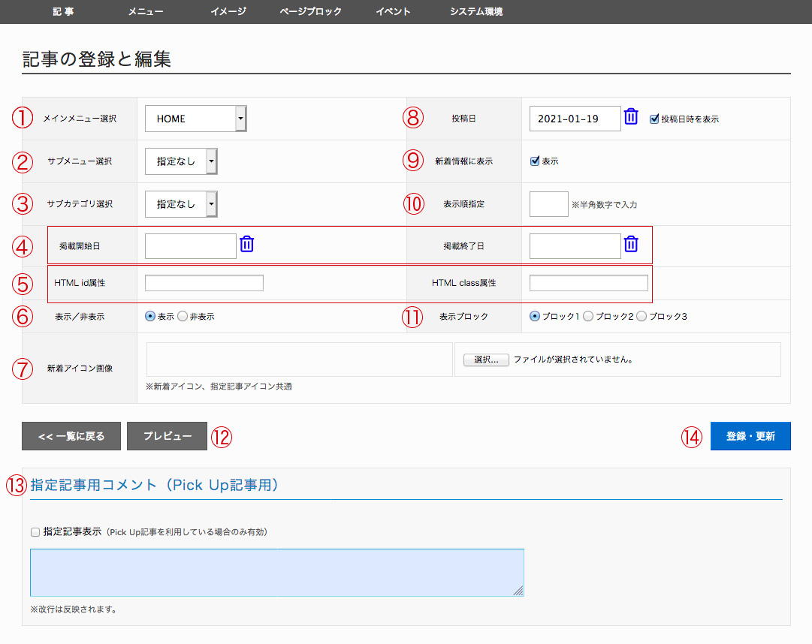The height and width of the screenshot is (644, 812).
Task: Focus the HTML id属性 text field
Action: pos(204,283)
